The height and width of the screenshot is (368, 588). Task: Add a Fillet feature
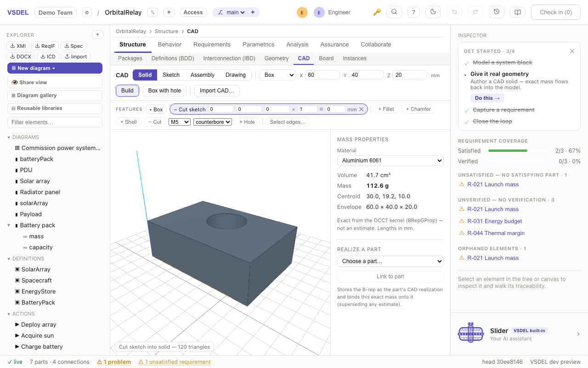(386, 109)
